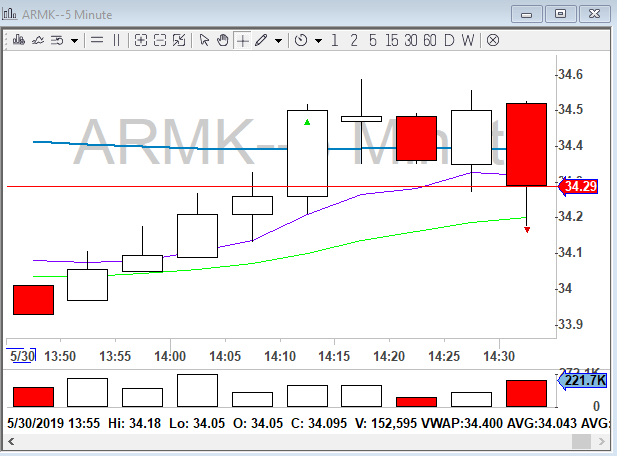Click the 5/30/2019 13:55 status text

[x=54, y=423]
